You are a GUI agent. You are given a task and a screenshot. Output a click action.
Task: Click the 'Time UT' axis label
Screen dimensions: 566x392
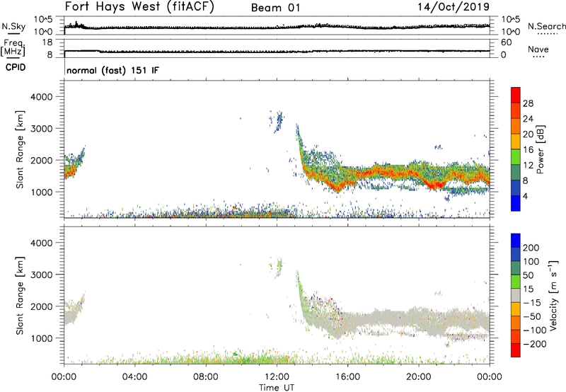pyautogui.click(x=277, y=387)
